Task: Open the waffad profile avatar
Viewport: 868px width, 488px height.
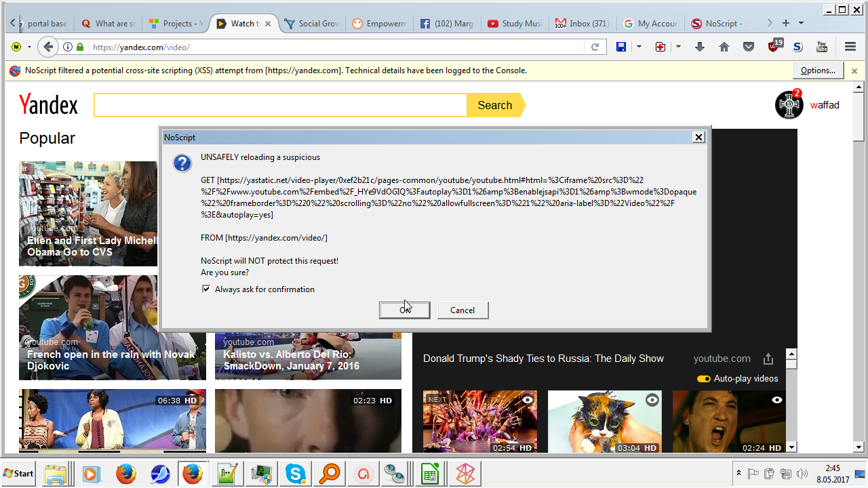Action: [x=789, y=105]
